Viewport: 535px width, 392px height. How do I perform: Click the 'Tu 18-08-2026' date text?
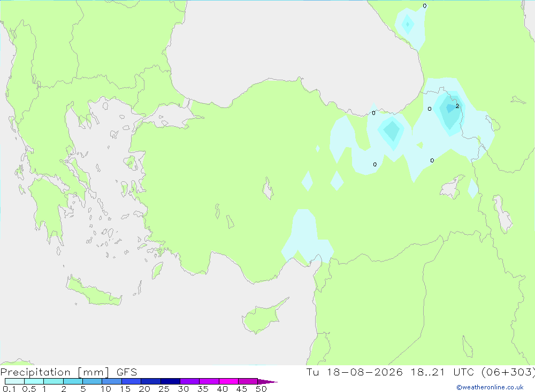(x=355, y=372)
